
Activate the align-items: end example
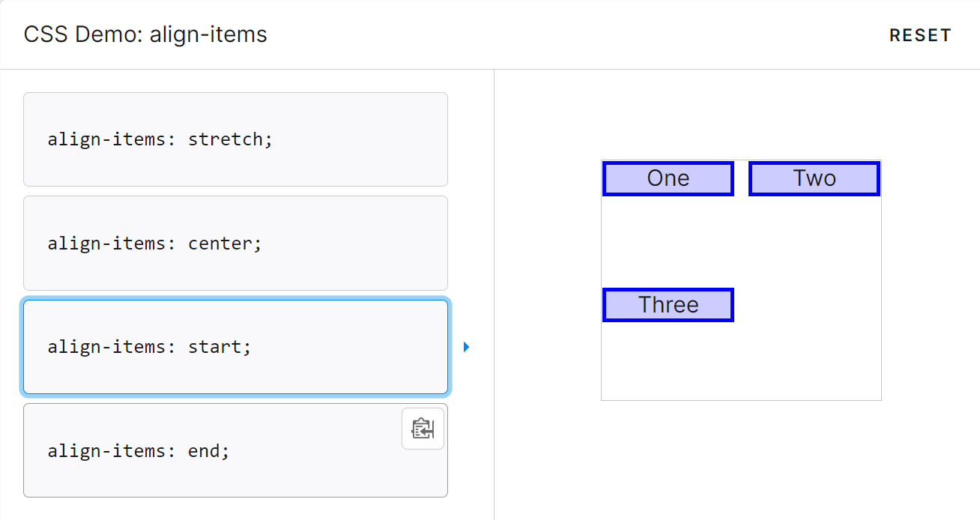pos(235,450)
